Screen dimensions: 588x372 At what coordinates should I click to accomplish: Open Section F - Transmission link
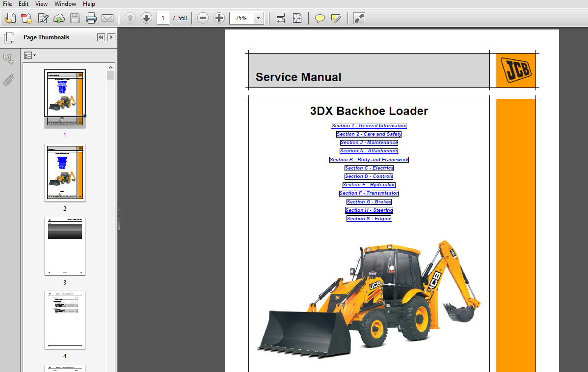(x=369, y=193)
